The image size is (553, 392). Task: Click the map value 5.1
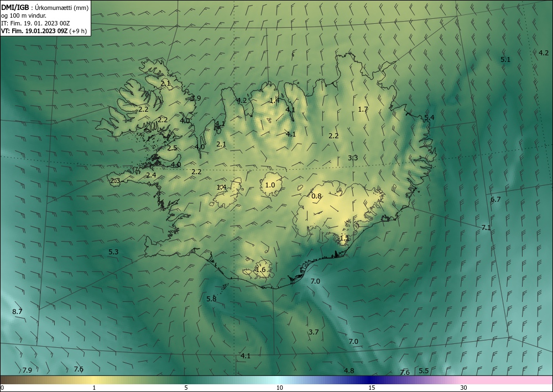(x=505, y=60)
